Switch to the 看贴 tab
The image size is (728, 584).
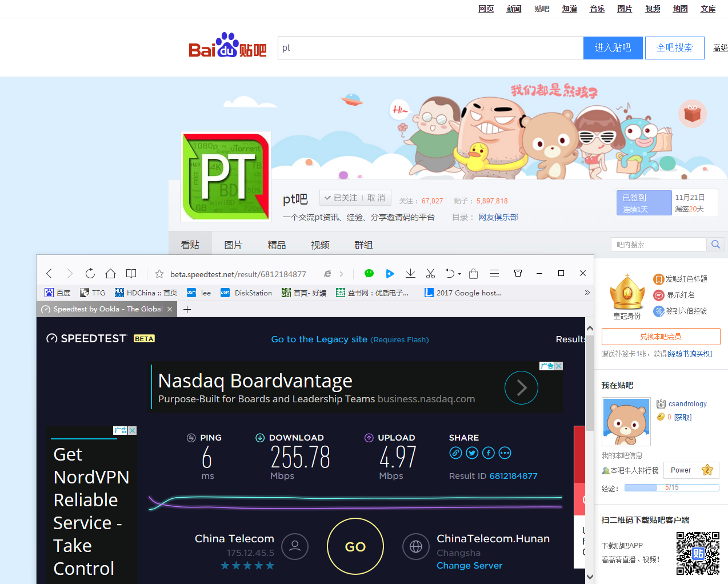point(190,245)
